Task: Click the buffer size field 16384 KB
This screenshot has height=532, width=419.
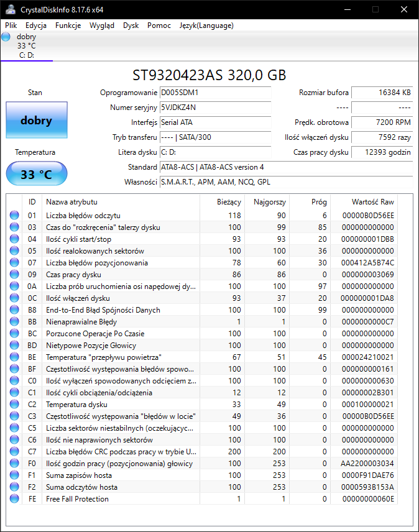Action: click(382, 93)
